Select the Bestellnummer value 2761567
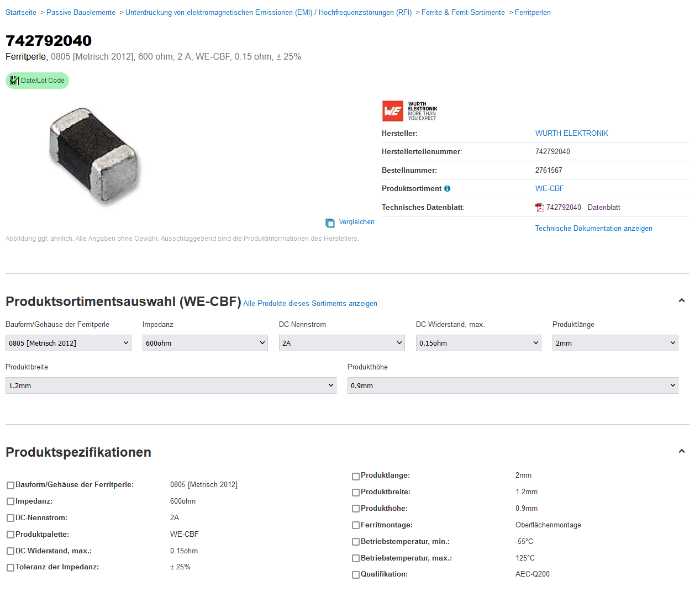Viewport: 700px width, 592px height. tap(549, 171)
